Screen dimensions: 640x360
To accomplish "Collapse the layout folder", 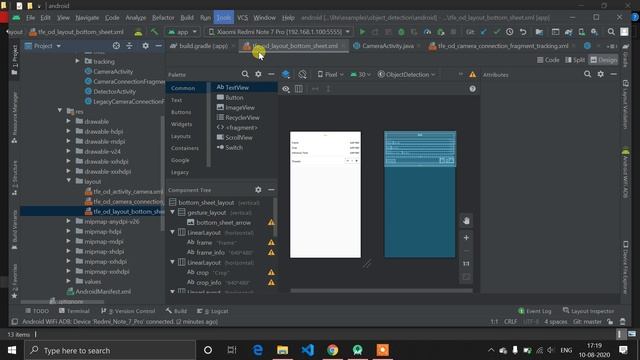I will pyautogui.click(x=69, y=181).
